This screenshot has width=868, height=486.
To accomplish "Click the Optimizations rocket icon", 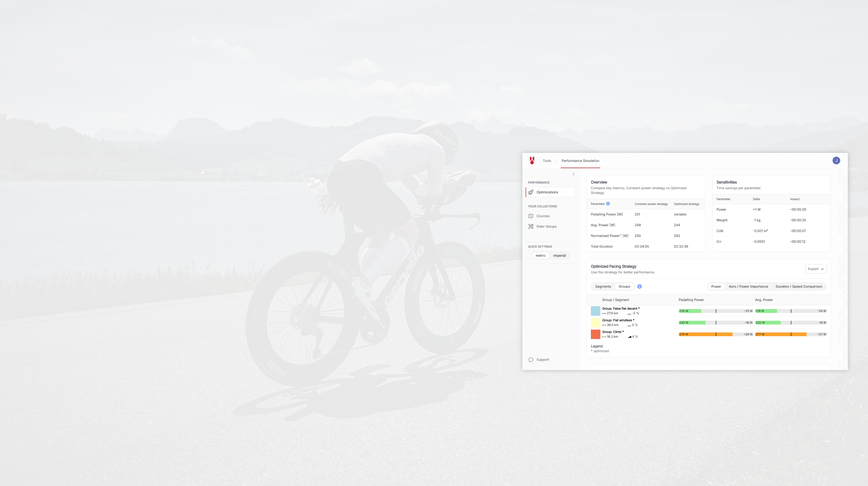I will [x=531, y=192].
